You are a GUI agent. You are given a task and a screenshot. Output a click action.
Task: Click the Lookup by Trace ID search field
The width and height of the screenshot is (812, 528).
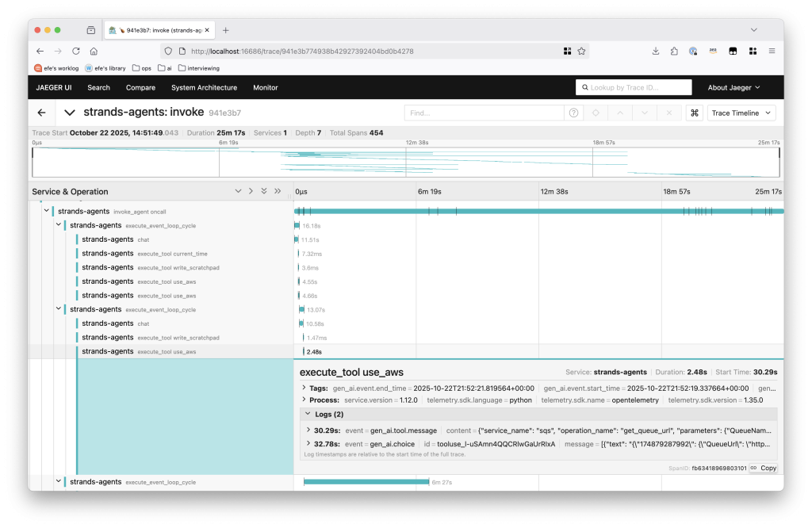[x=634, y=87]
